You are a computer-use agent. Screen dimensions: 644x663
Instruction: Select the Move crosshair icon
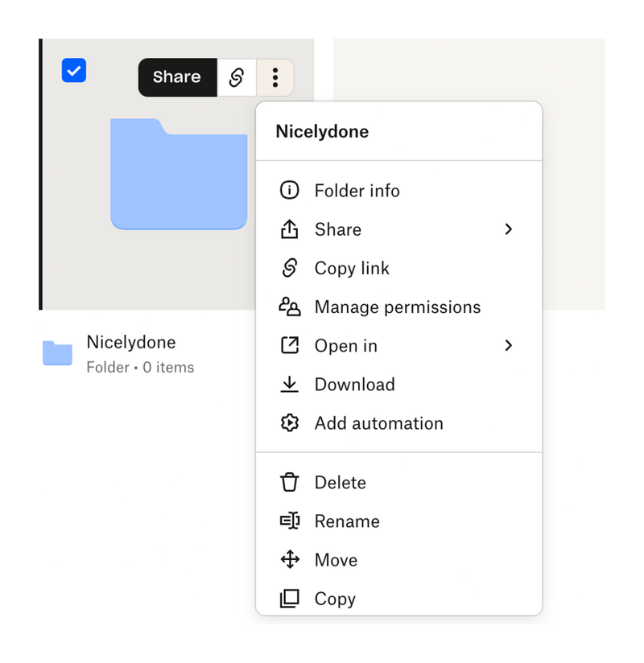pyautogui.click(x=290, y=559)
